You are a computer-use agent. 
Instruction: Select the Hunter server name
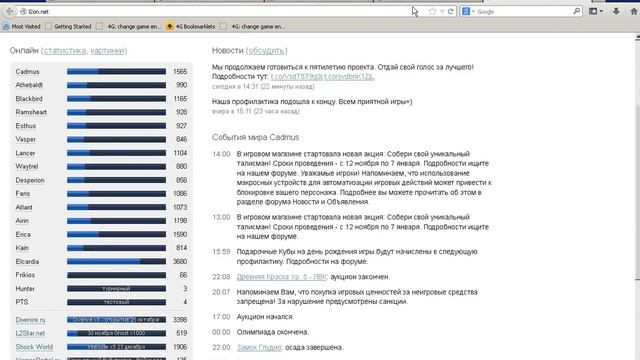(x=25, y=289)
